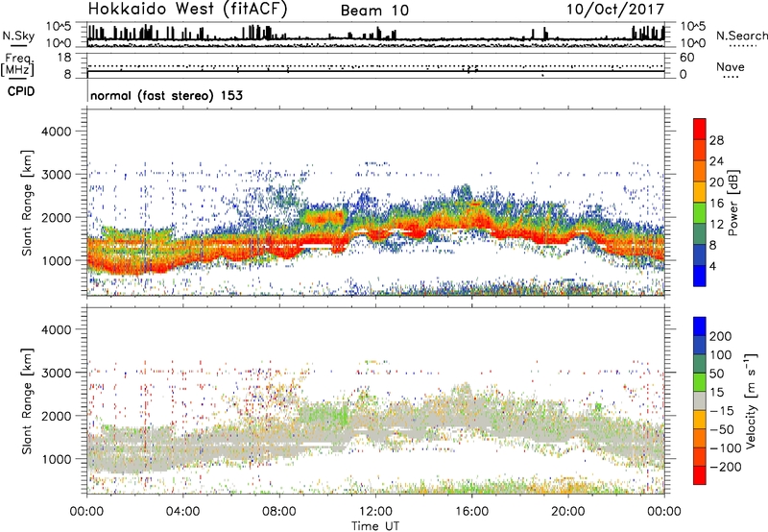The height and width of the screenshot is (532, 768).
Task: Pick the yellow −15 to −50 velocity segment
Action: 700,420
